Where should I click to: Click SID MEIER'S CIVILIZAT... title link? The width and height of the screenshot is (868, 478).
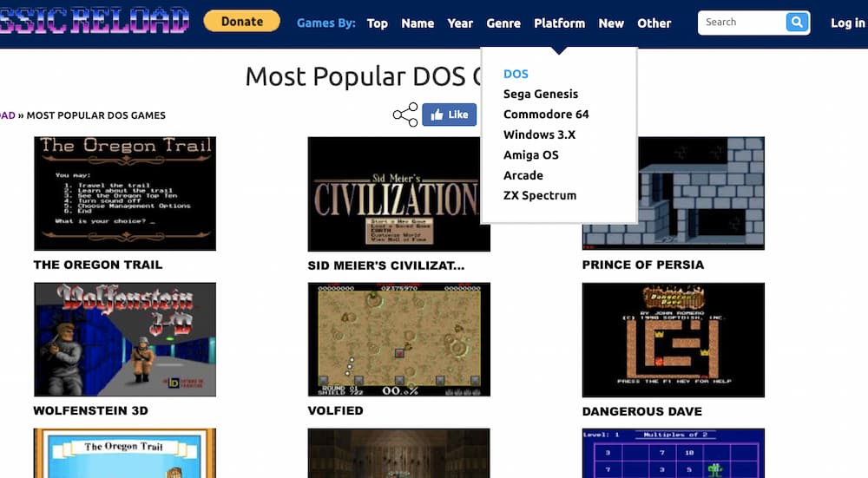tap(386, 265)
